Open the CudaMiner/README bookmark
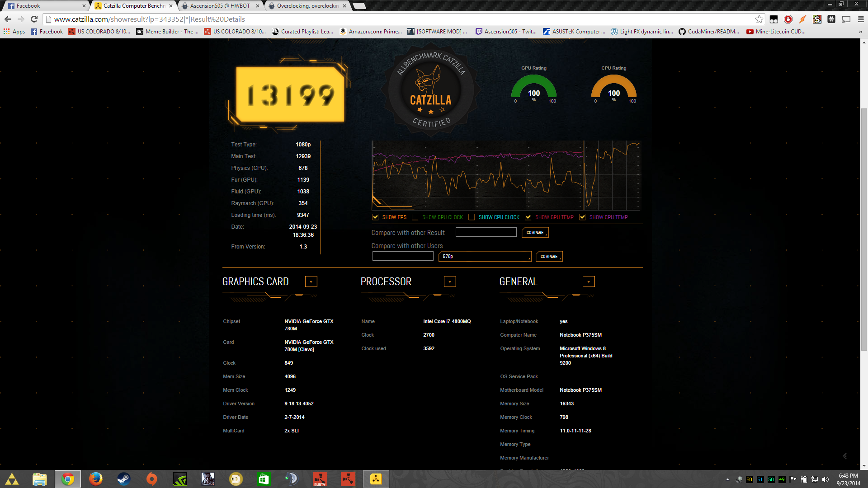Screen dimensions: 868x488 click(x=709, y=31)
